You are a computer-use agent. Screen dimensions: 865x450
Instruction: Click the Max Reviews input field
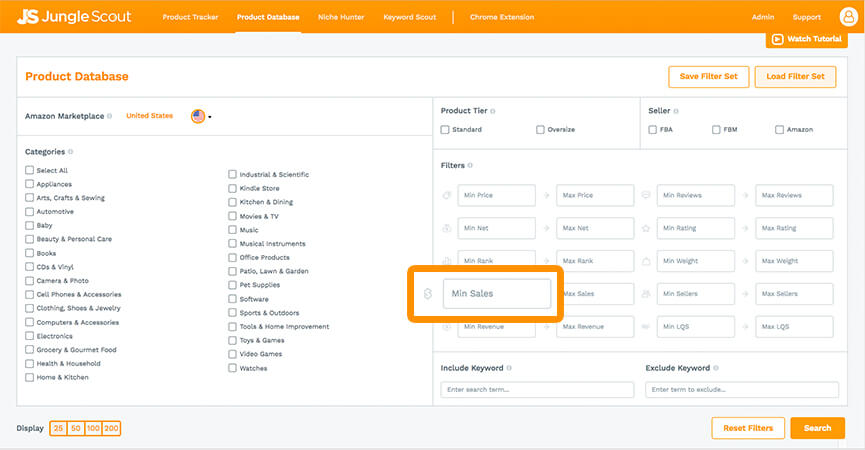(794, 195)
